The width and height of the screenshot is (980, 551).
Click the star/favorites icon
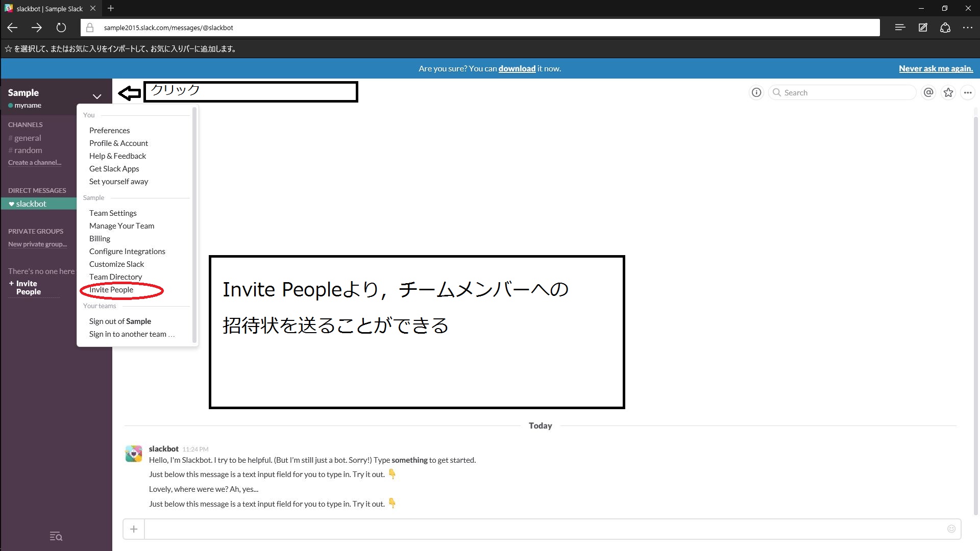pos(948,92)
